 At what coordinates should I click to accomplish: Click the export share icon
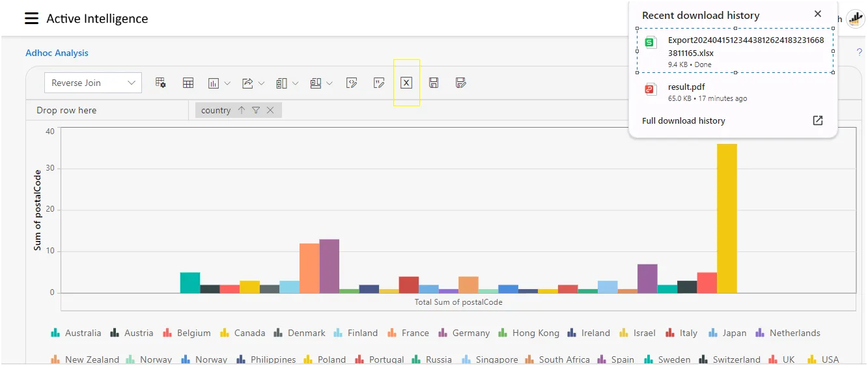coord(247,83)
